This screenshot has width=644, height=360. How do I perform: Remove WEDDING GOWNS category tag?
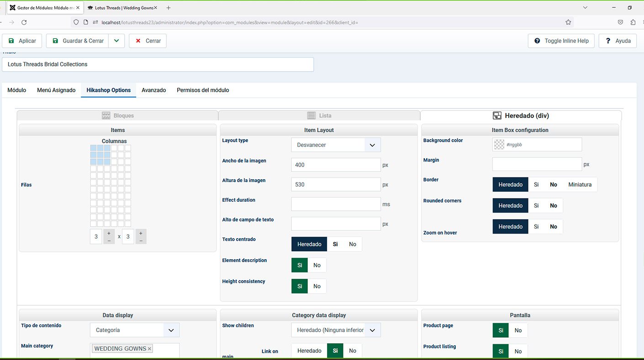149,349
